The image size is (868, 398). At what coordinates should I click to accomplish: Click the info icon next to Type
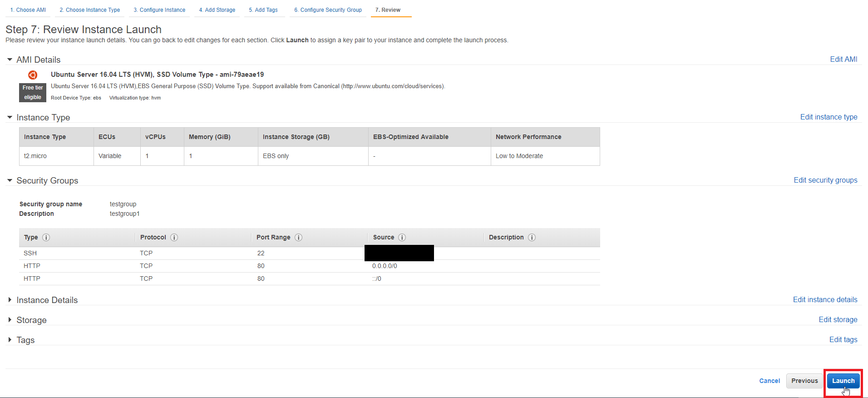click(46, 237)
